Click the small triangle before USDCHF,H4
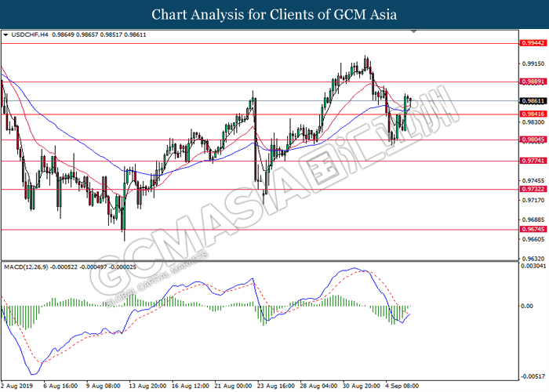 point(7,35)
